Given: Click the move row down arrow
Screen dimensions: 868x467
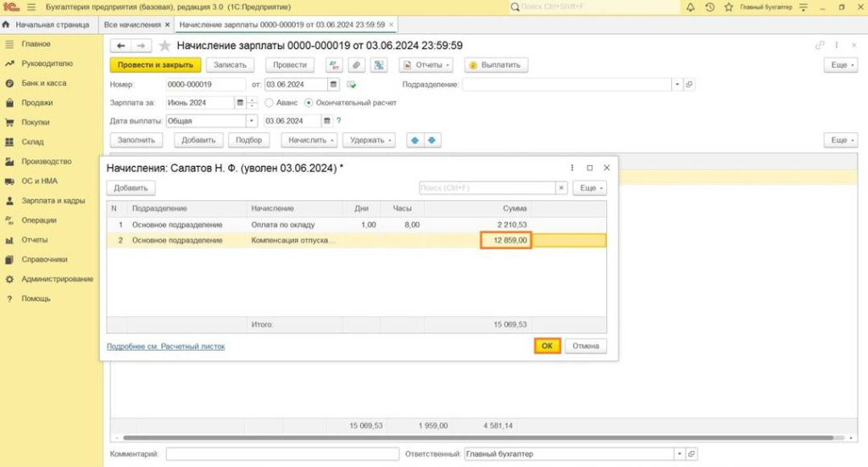Looking at the screenshot, I should 432,140.
